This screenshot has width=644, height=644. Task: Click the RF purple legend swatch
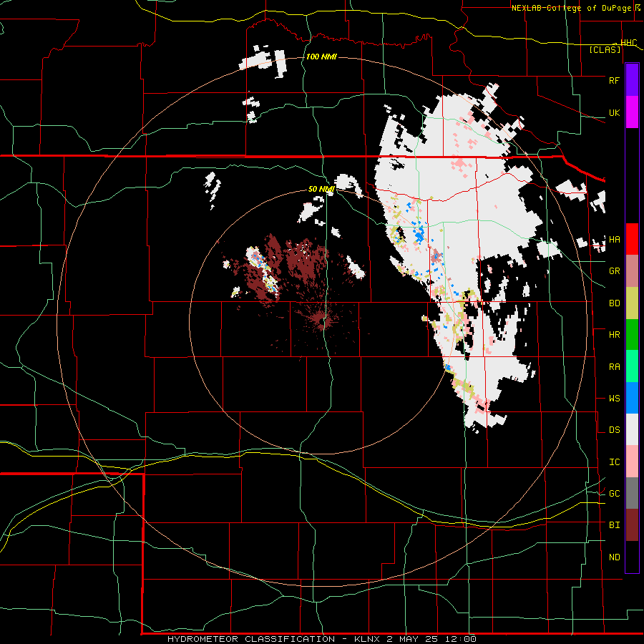[632, 80]
